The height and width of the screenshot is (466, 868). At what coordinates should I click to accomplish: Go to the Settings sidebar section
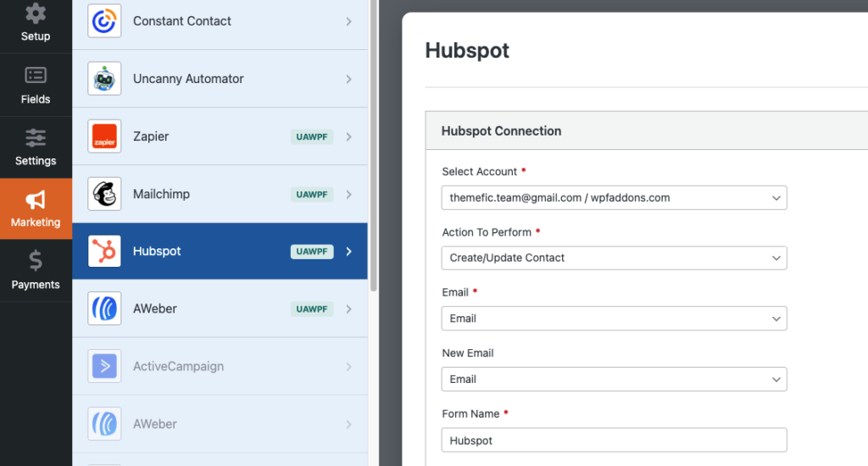(36, 147)
